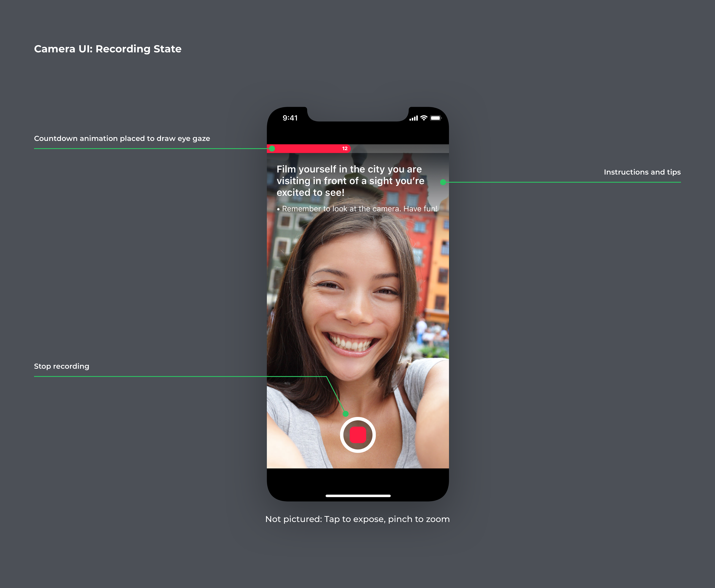This screenshot has width=715, height=588.
Task: Click the Wi-Fi status icon
Action: 424,118
